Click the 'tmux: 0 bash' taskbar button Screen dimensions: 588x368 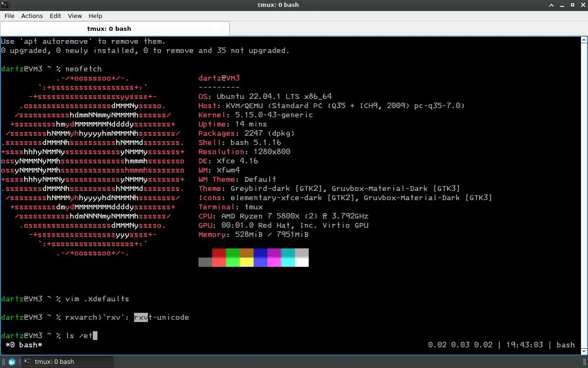point(67,362)
